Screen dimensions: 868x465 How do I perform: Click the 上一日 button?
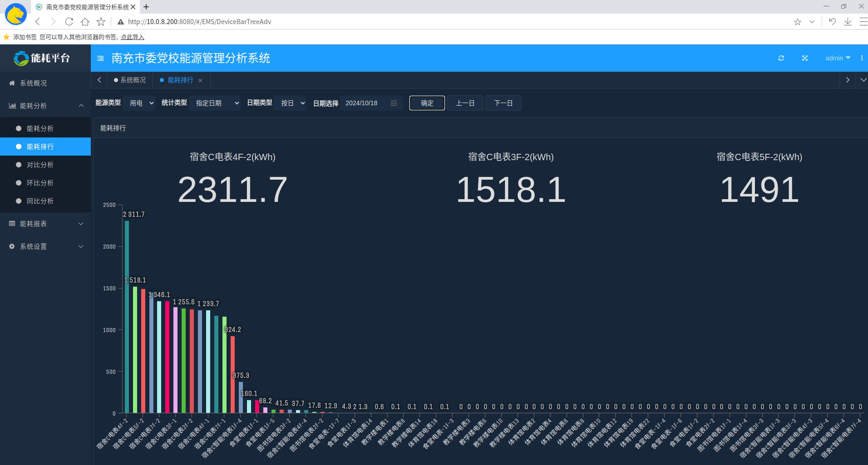[465, 103]
